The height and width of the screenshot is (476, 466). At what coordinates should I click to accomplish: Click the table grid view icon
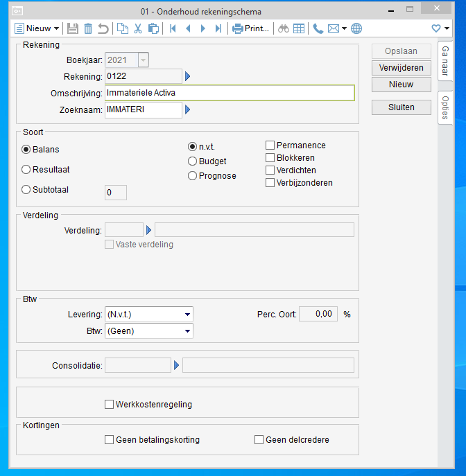pos(299,28)
